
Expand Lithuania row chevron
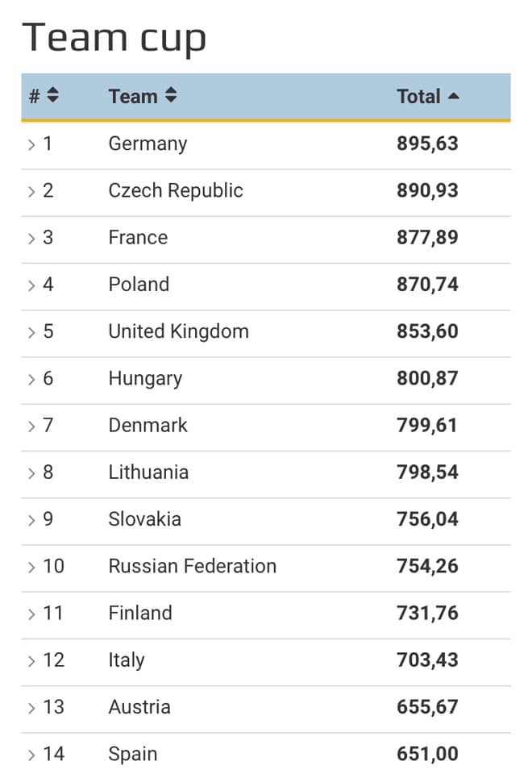click(31, 472)
